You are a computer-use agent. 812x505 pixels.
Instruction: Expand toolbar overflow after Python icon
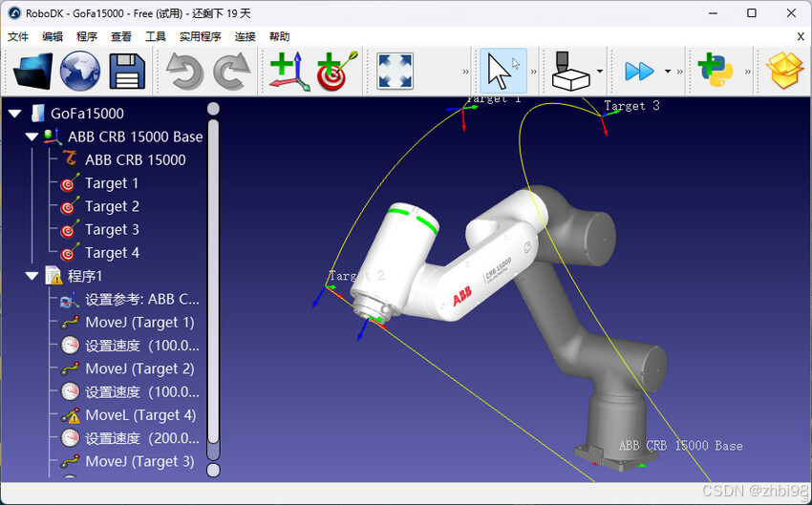(x=748, y=72)
